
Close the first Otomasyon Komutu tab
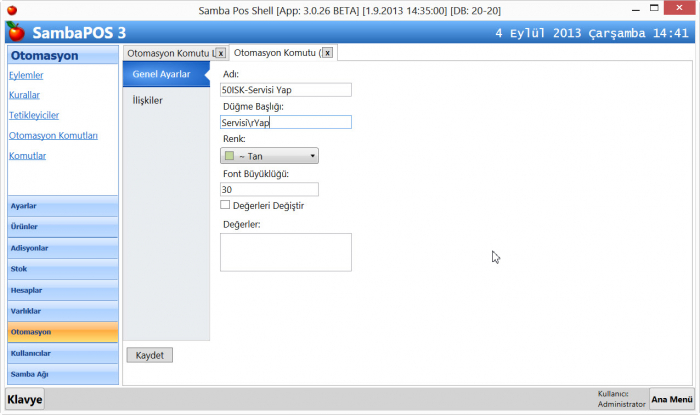(220, 52)
